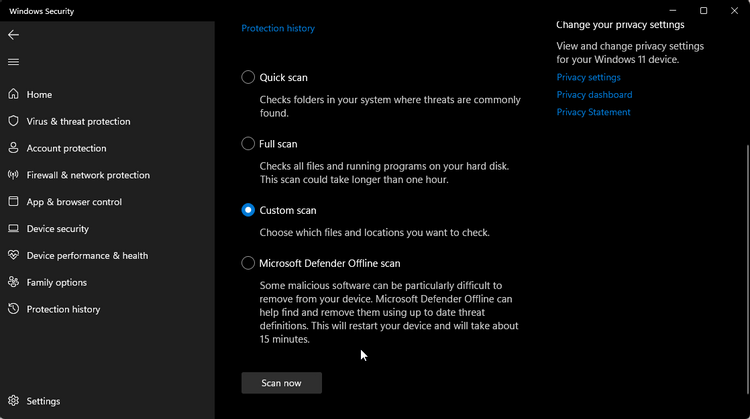This screenshot has width=750, height=419.
Task: Minimize the Windows Security window
Action: pyautogui.click(x=673, y=11)
